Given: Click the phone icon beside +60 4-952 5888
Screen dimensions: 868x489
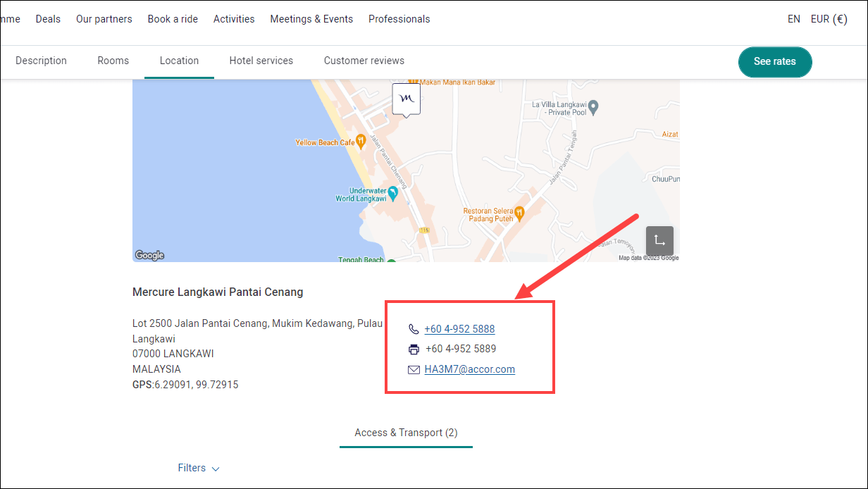Looking at the screenshot, I should [414, 329].
